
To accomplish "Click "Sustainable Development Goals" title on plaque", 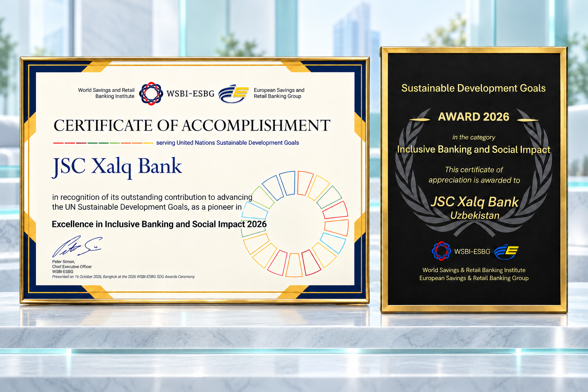I will (x=474, y=88).
